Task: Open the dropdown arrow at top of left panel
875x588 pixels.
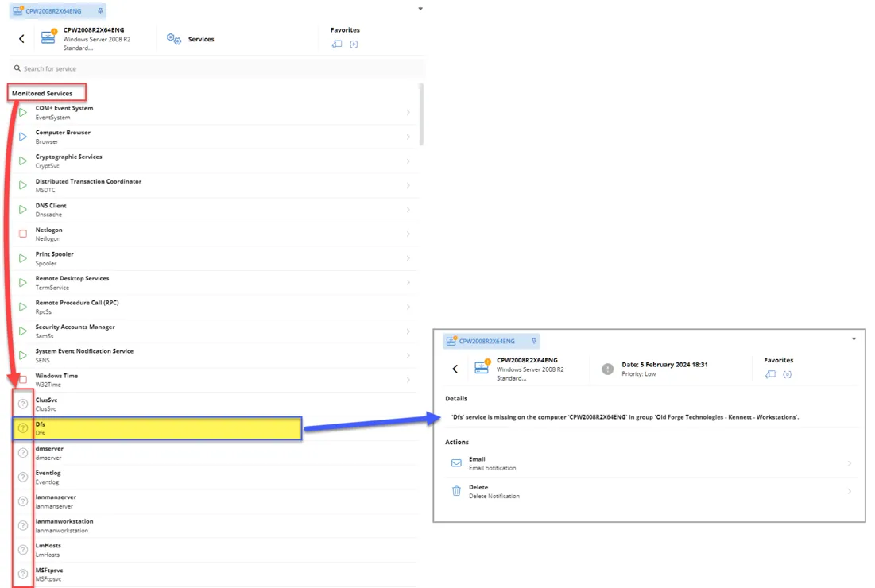Action: pos(420,10)
